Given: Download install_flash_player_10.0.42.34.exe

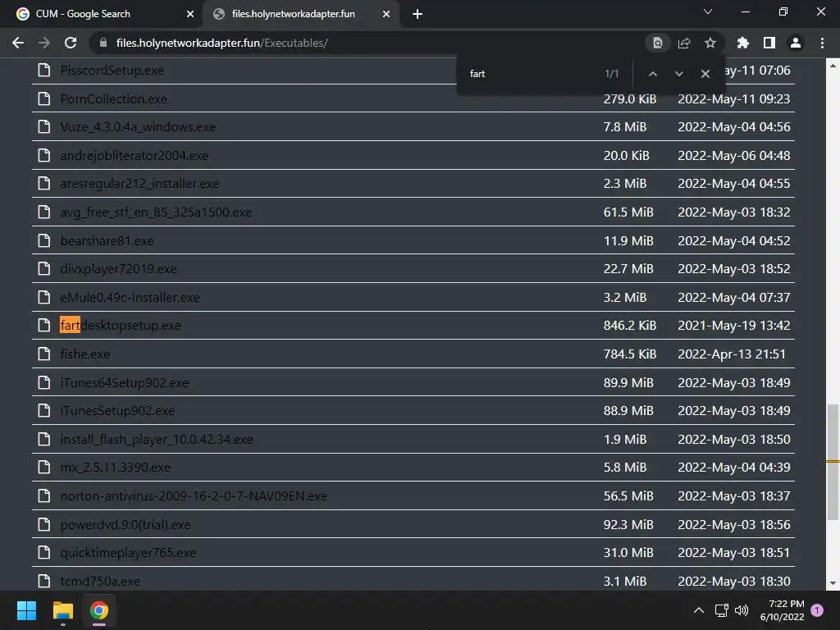Looking at the screenshot, I should tap(157, 440).
